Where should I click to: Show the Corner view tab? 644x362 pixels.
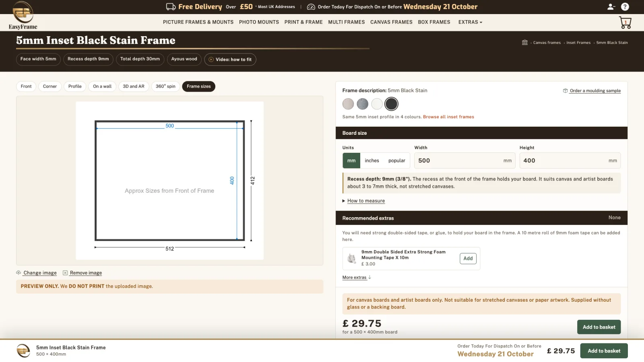click(x=50, y=86)
